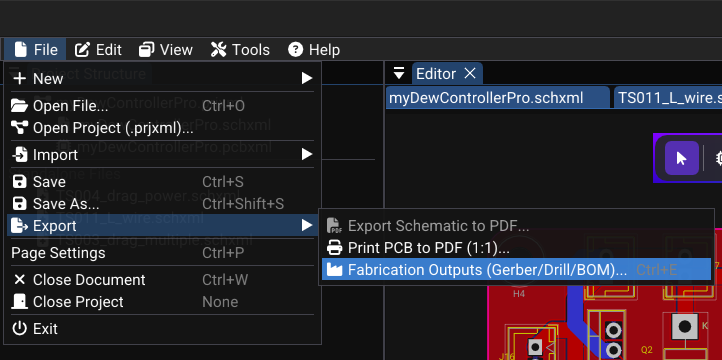Open the Editor panel dropdown triangle
The height and width of the screenshot is (360, 722).
pos(399,73)
